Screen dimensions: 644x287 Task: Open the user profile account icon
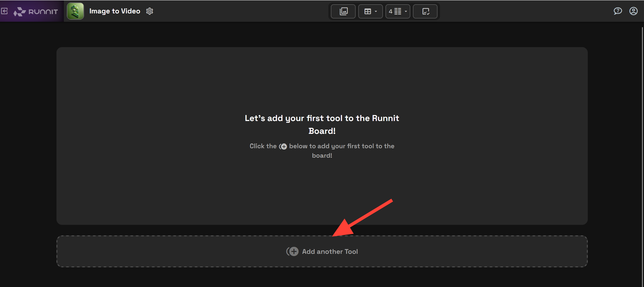[633, 11]
